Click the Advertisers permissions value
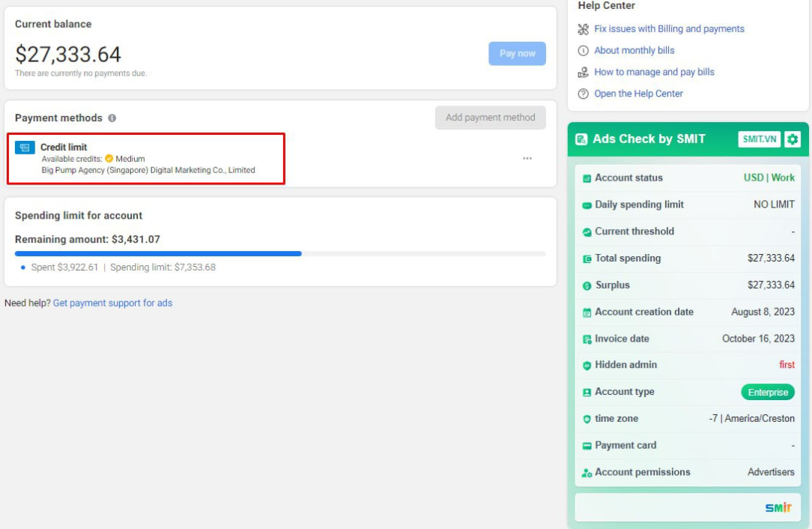This screenshot has width=812, height=529. (x=771, y=472)
